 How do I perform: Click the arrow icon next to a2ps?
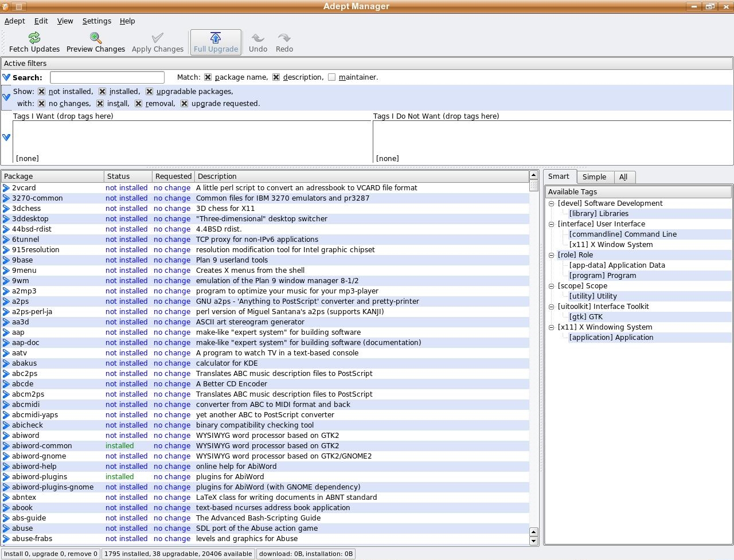pos(6,301)
